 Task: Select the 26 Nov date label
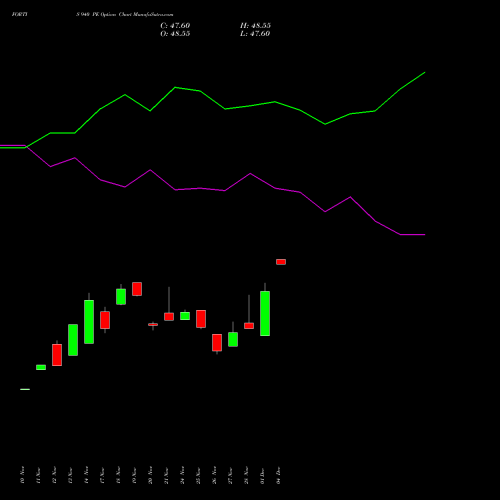(214, 475)
